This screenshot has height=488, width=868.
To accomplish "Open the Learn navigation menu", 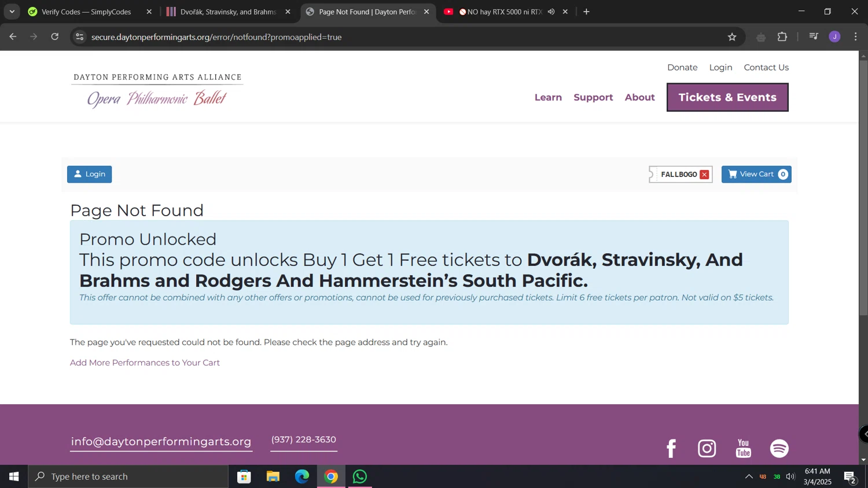I will click(x=548, y=97).
